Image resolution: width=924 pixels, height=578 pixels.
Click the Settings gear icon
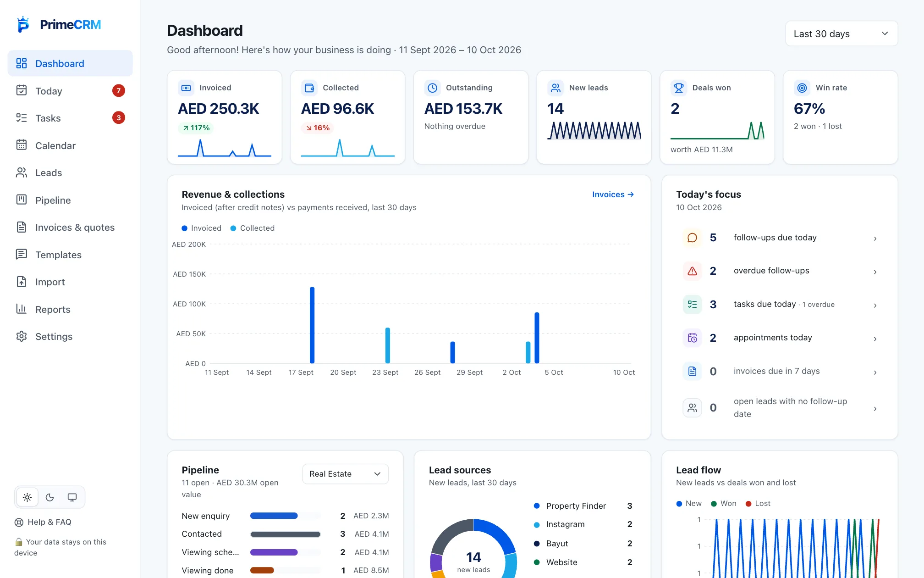[22, 336]
